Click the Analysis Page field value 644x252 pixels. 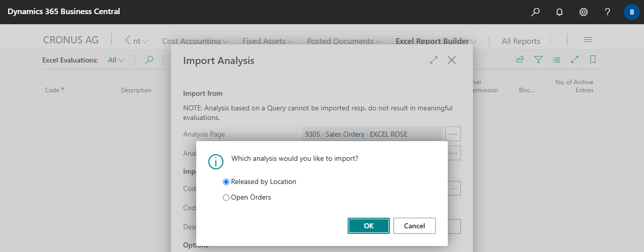coord(372,134)
